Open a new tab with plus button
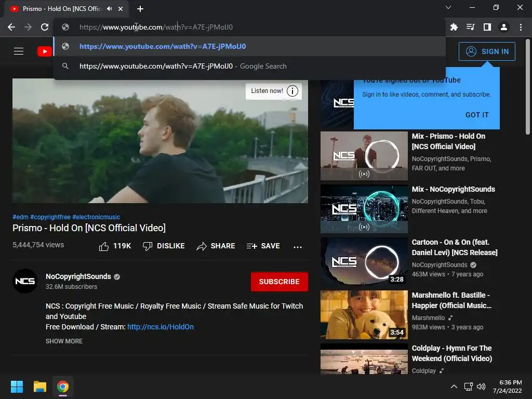The image size is (532, 399). pos(140,9)
